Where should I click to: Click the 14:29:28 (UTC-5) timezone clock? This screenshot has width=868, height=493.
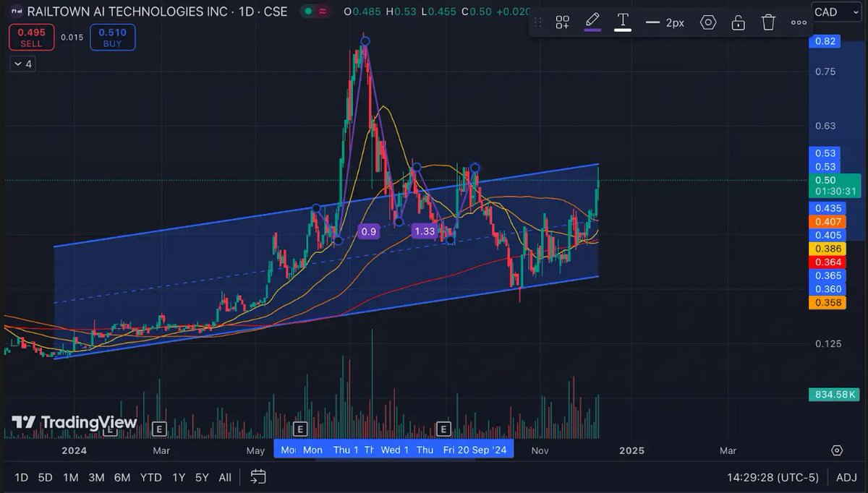(773, 477)
